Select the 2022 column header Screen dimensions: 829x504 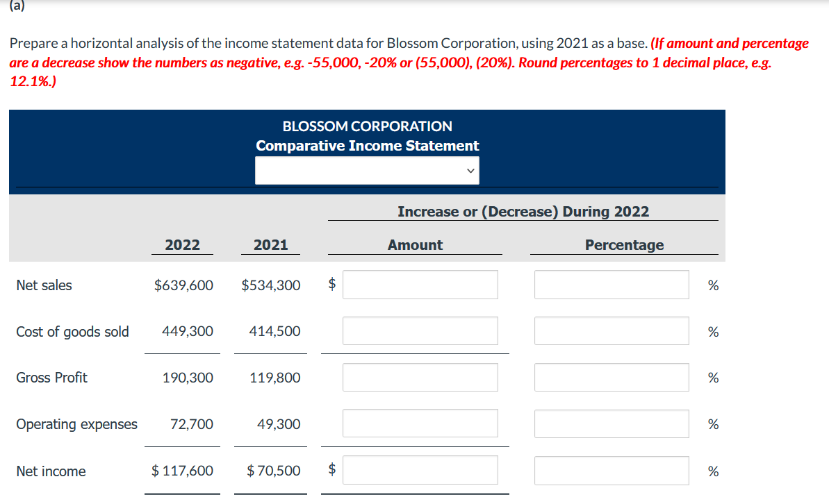click(x=182, y=244)
